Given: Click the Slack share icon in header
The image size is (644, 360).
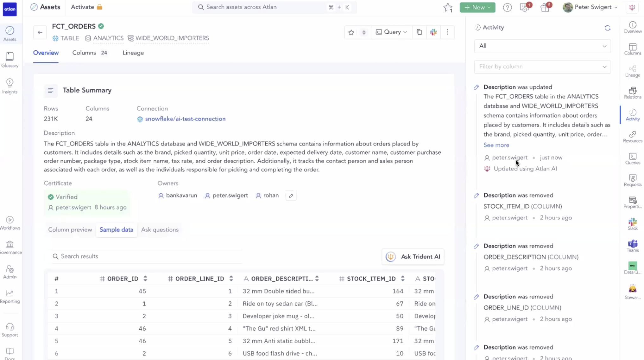Looking at the screenshot, I should point(433,32).
